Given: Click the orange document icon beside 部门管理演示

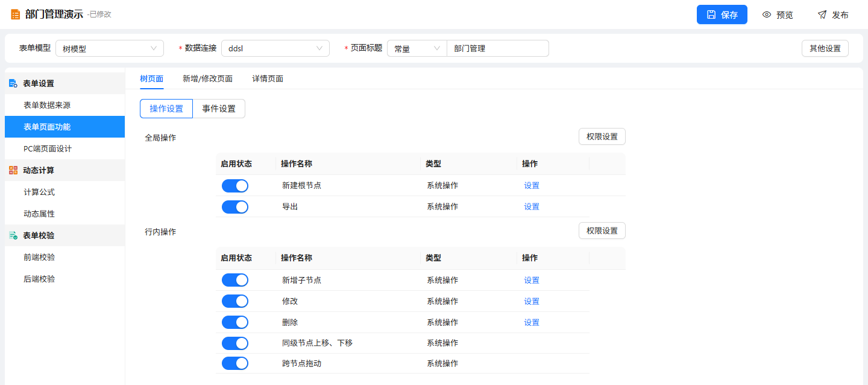Looking at the screenshot, I should [x=16, y=14].
